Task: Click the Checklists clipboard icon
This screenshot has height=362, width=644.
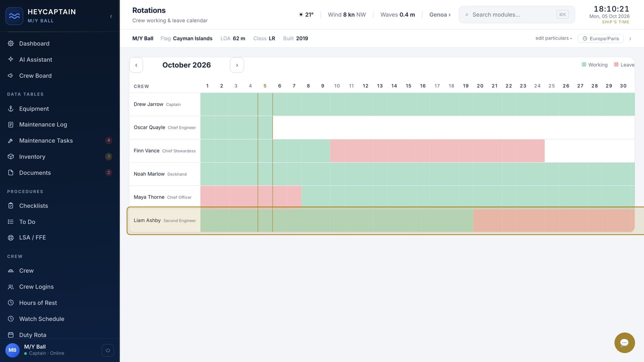Action: pyautogui.click(x=11, y=206)
